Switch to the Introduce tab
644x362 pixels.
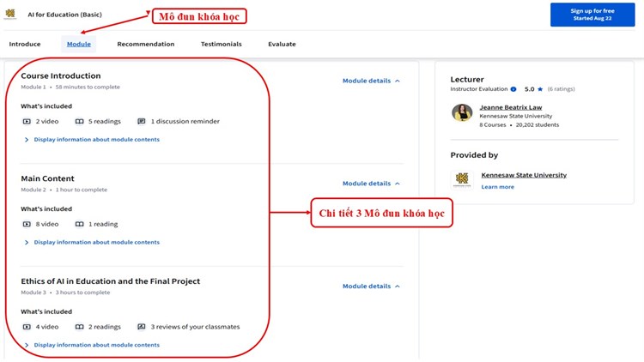pyautogui.click(x=25, y=45)
